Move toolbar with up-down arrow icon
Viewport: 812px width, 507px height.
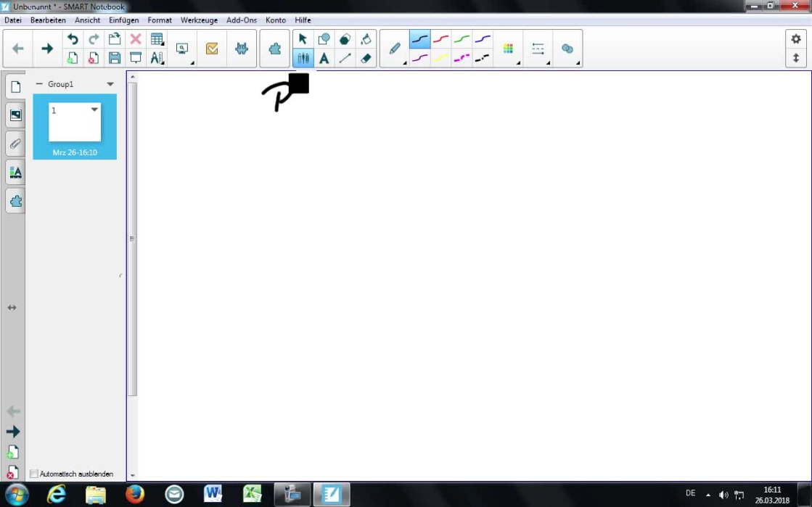[796, 58]
